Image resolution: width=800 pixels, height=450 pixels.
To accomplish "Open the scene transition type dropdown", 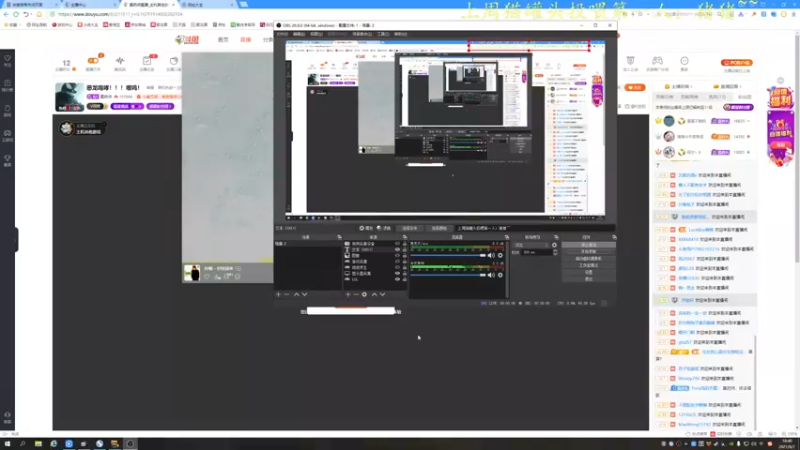I will tap(532, 245).
